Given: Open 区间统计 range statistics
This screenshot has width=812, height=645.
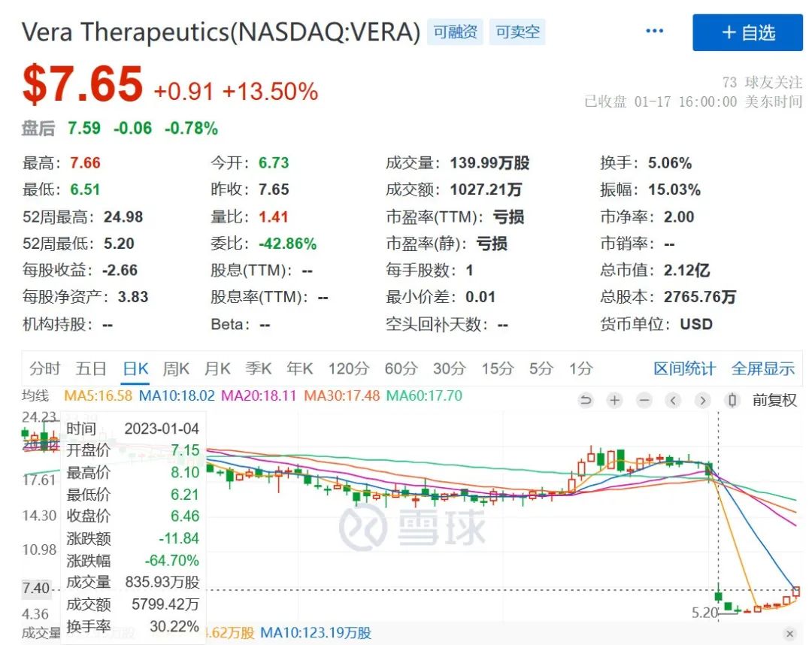Looking at the screenshot, I should [684, 368].
